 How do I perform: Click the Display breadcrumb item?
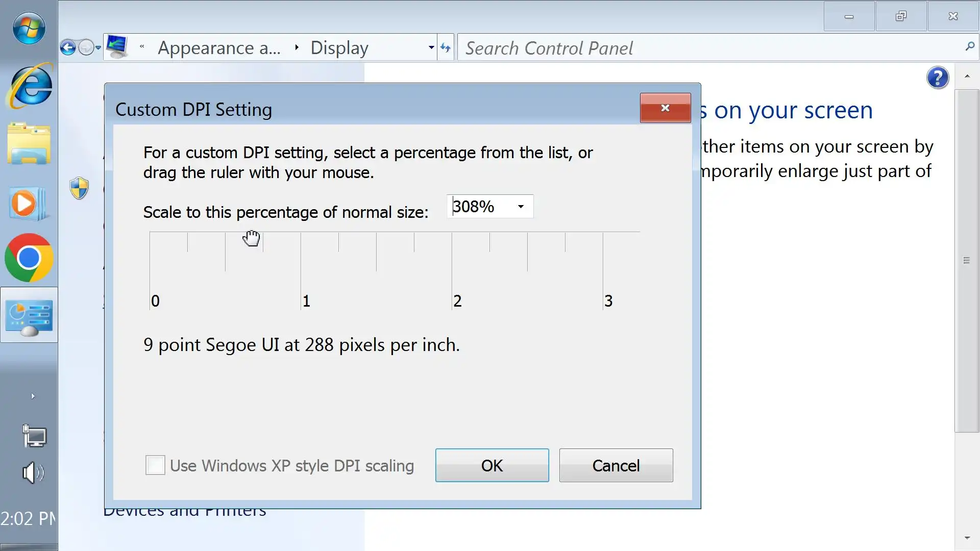[x=339, y=48]
